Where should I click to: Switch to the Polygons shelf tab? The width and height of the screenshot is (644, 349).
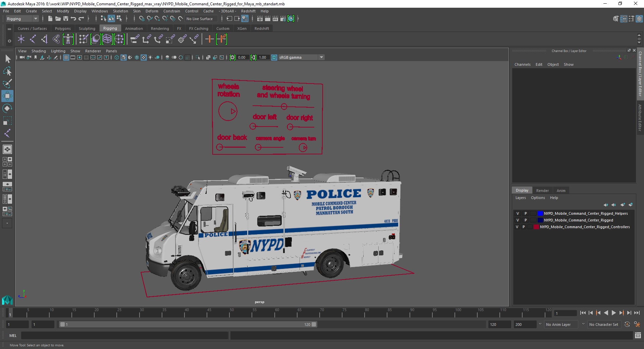click(x=63, y=29)
